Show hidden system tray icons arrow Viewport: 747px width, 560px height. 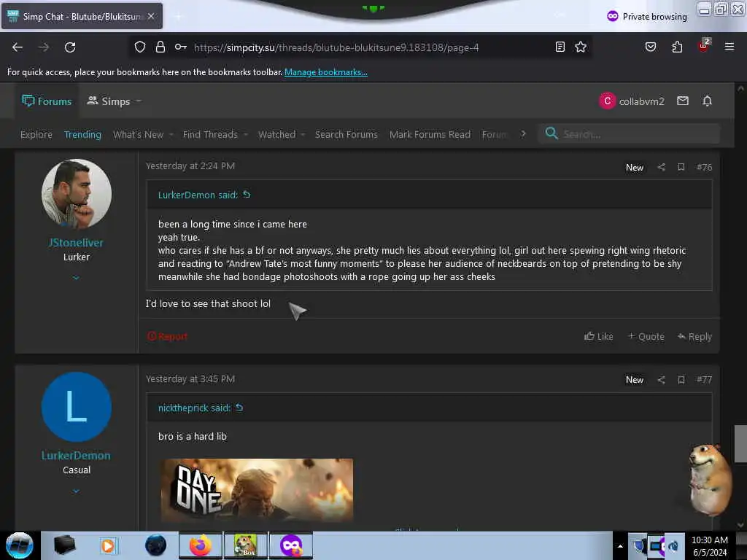tap(620, 546)
